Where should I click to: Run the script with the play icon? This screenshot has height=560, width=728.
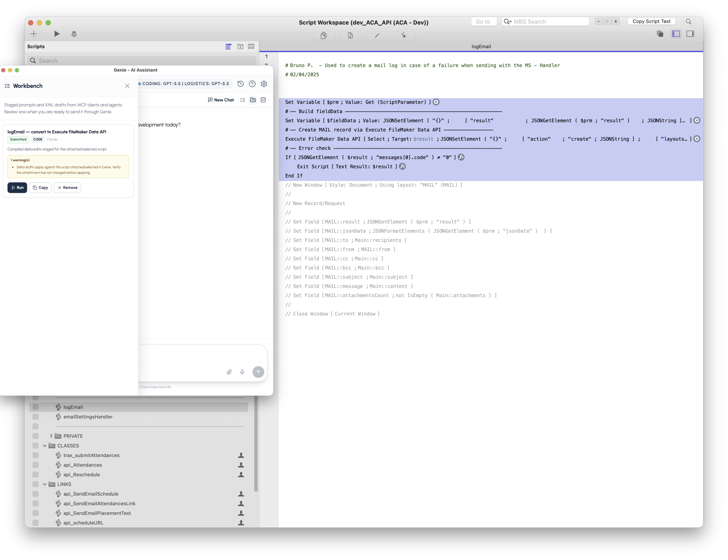point(57,34)
